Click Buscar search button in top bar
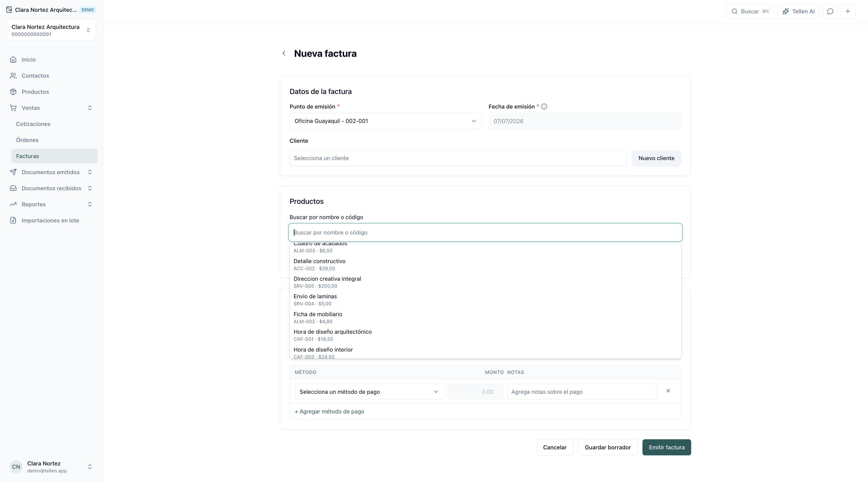 tap(750, 12)
